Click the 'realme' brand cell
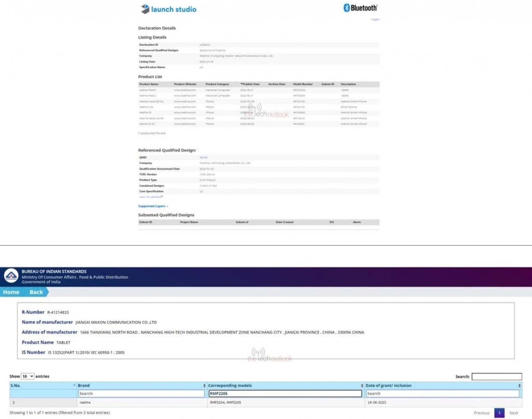The height and width of the screenshot is (419, 532). tap(85, 402)
